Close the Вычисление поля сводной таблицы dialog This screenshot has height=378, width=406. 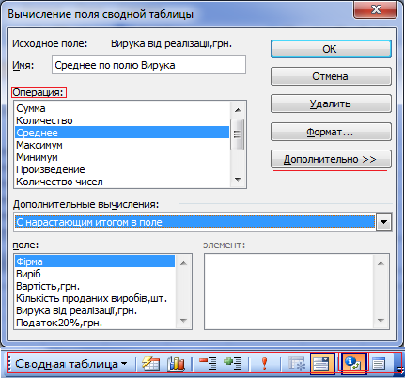[x=376, y=10]
